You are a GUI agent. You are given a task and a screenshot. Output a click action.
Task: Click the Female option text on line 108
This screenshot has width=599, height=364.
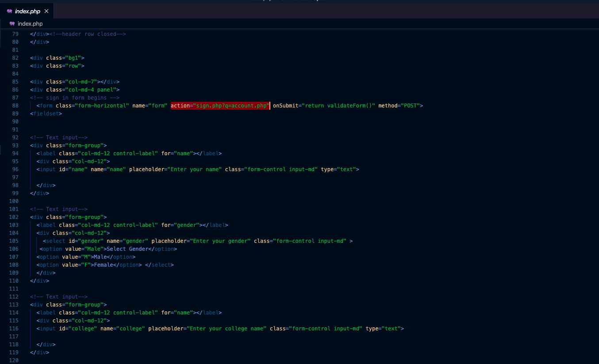click(104, 265)
